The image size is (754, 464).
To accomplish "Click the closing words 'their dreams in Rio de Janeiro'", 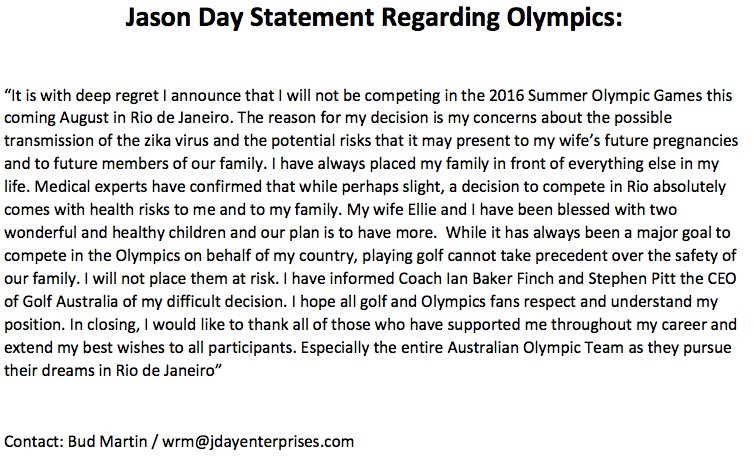I will tap(109, 370).
